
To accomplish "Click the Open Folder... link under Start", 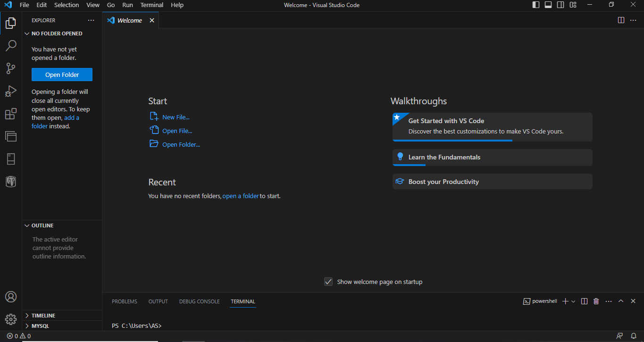I will [x=181, y=144].
